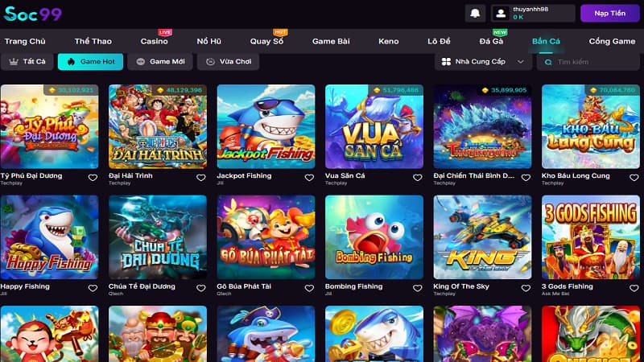Image resolution: width=644 pixels, height=362 pixels.
Task: Open Gõ Búa Phát Tài thumbnail
Action: pyautogui.click(x=266, y=237)
